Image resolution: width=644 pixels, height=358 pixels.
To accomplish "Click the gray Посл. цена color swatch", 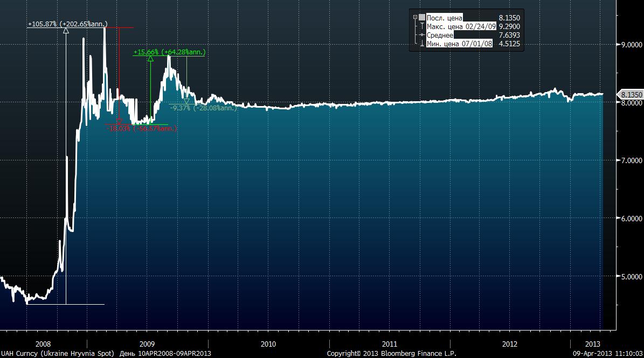I will [422, 18].
